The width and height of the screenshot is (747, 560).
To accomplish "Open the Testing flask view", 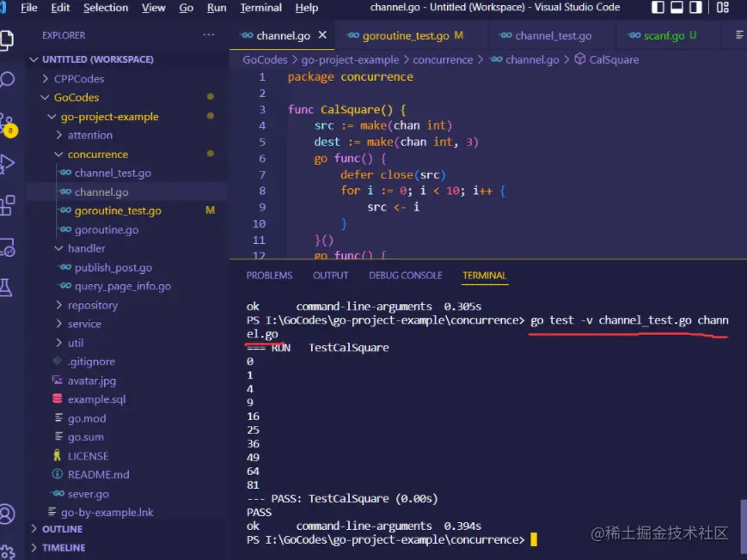I will [x=6, y=288].
